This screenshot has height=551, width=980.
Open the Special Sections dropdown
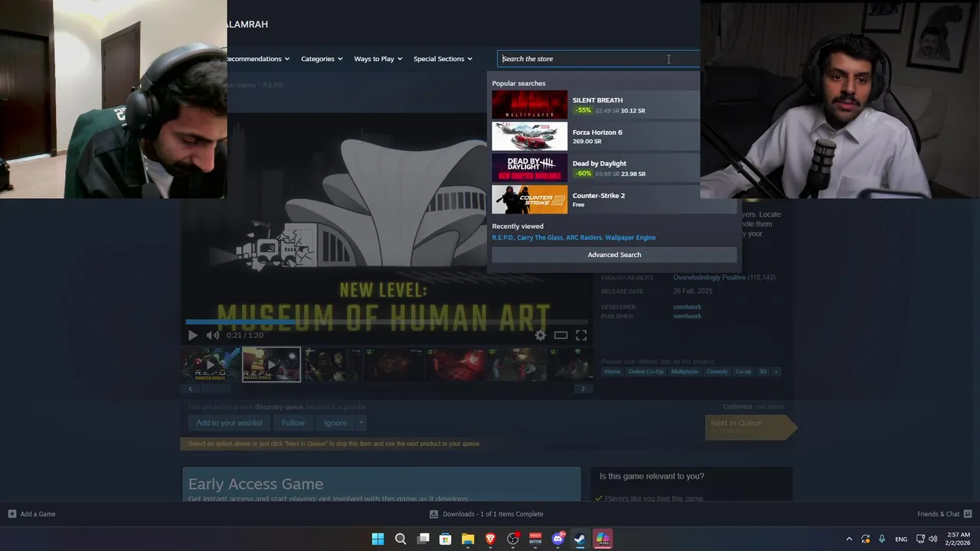(443, 59)
